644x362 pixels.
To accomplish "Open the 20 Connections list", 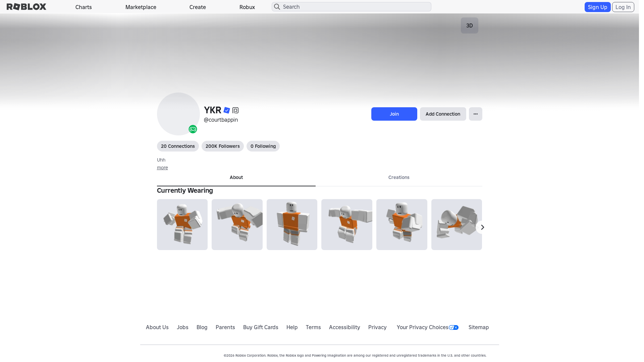I will 178,146.
